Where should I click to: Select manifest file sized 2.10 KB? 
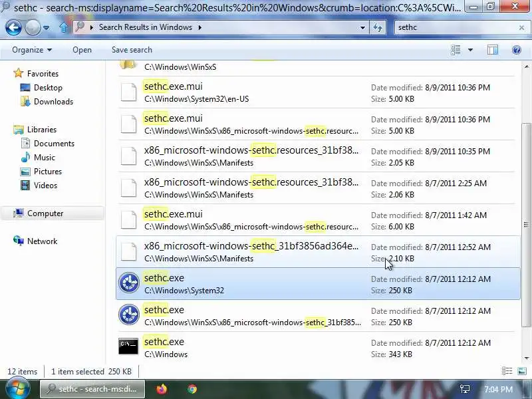318,252
